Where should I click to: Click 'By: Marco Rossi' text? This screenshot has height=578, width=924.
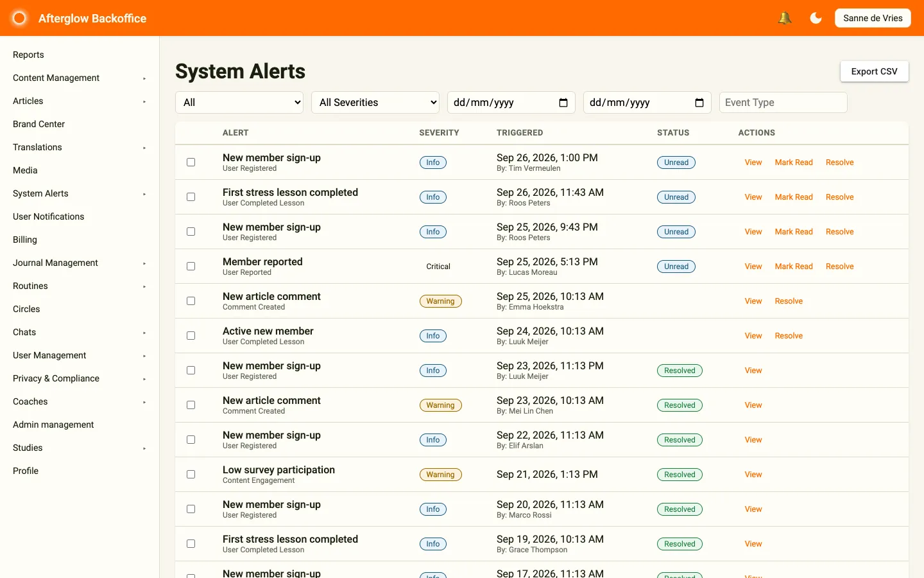click(524, 515)
